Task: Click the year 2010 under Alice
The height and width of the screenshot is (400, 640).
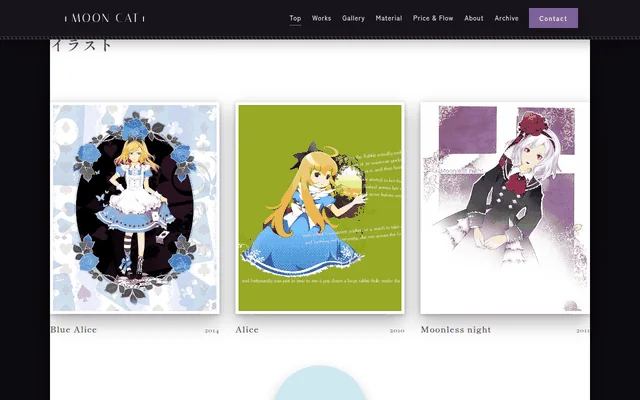Action: click(397, 331)
